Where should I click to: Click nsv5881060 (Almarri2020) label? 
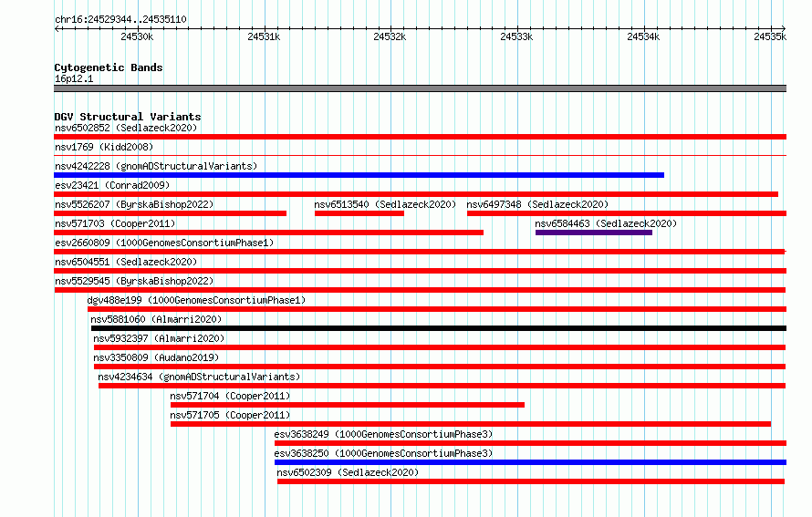point(156,319)
